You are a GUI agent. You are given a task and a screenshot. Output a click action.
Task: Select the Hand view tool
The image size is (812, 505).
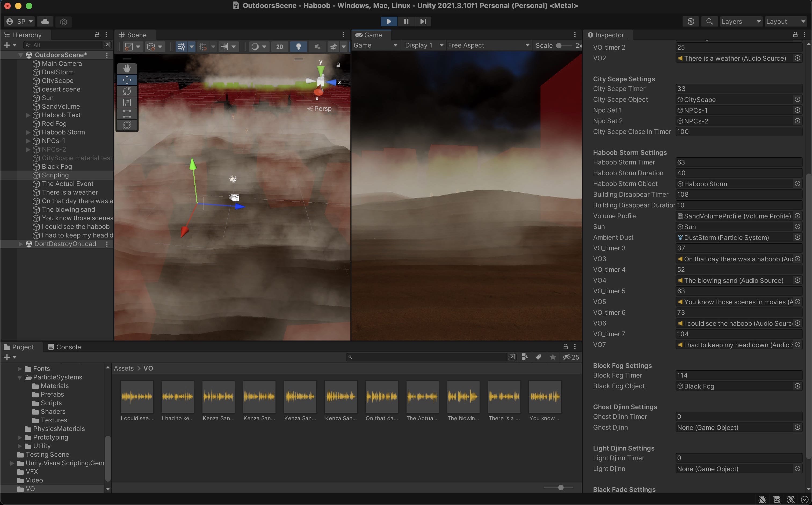pos(127,68)
